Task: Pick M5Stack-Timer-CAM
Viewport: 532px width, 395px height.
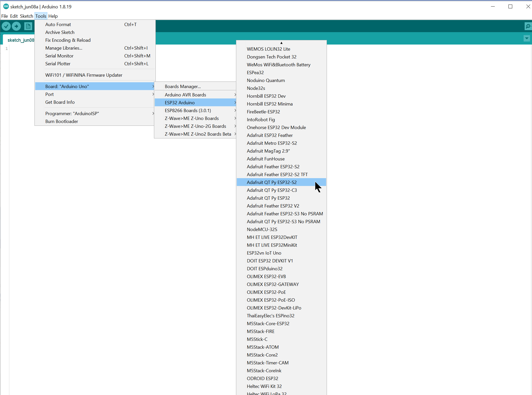Action: pyautogui.click(x=281, y=363)
